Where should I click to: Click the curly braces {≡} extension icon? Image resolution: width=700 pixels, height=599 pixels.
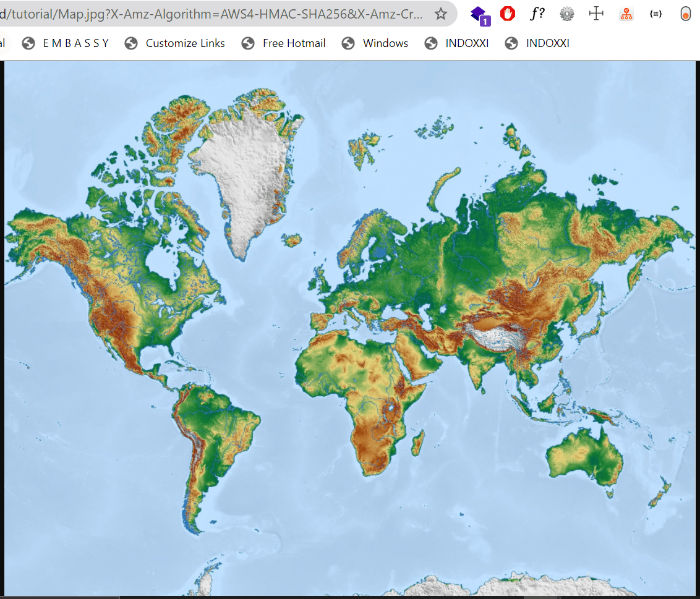[x=655, y=14]
